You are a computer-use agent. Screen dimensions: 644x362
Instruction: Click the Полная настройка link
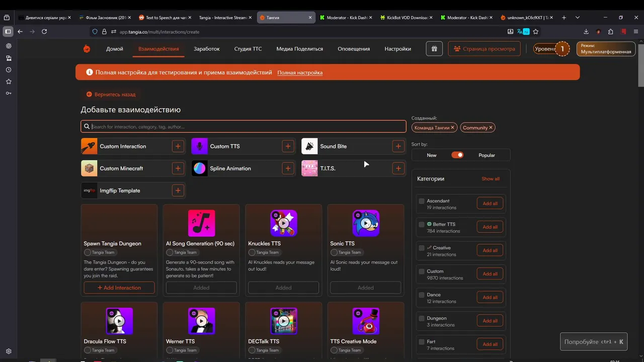point(300,72)
